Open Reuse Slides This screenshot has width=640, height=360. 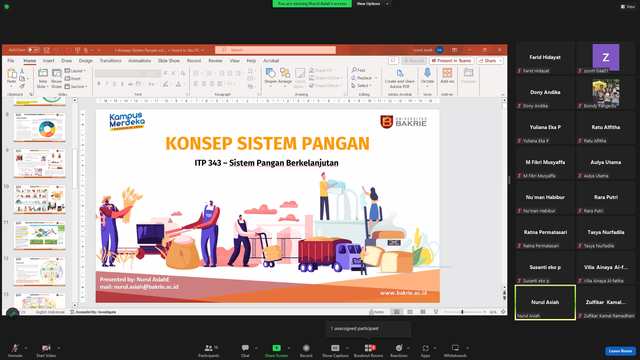[56, 78]
